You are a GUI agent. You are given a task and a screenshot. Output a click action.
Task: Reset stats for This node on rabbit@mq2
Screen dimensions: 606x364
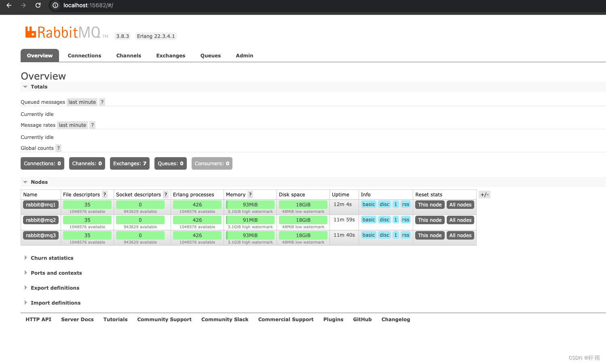[x=430, y=220]
